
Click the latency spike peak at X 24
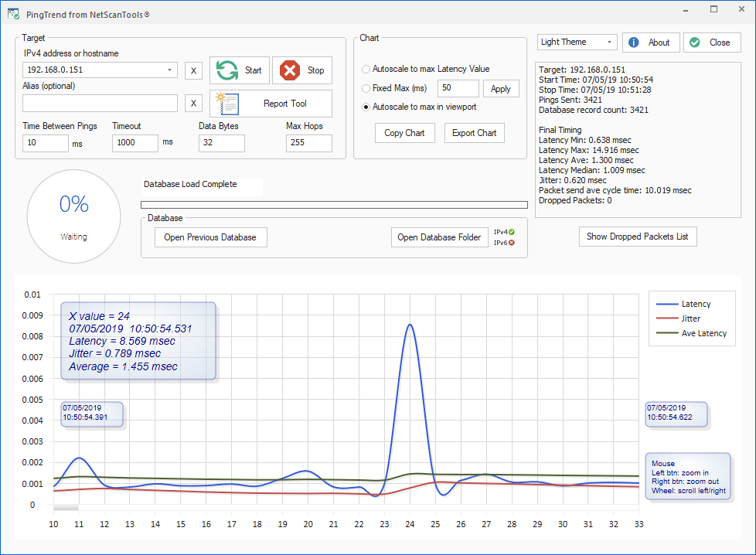pos(410,325)
